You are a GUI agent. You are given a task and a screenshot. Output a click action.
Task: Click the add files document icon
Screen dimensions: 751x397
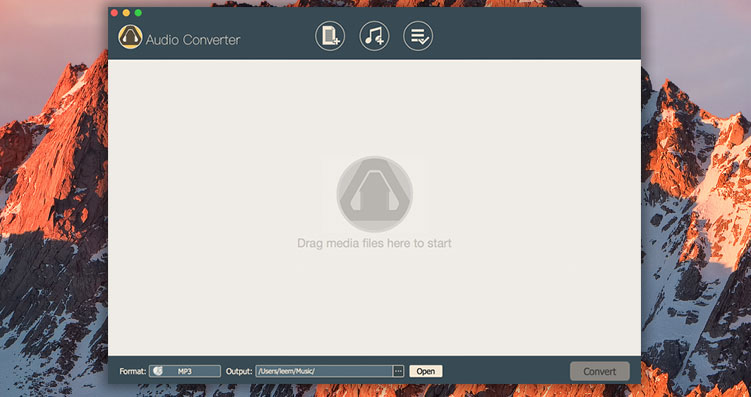330,36
